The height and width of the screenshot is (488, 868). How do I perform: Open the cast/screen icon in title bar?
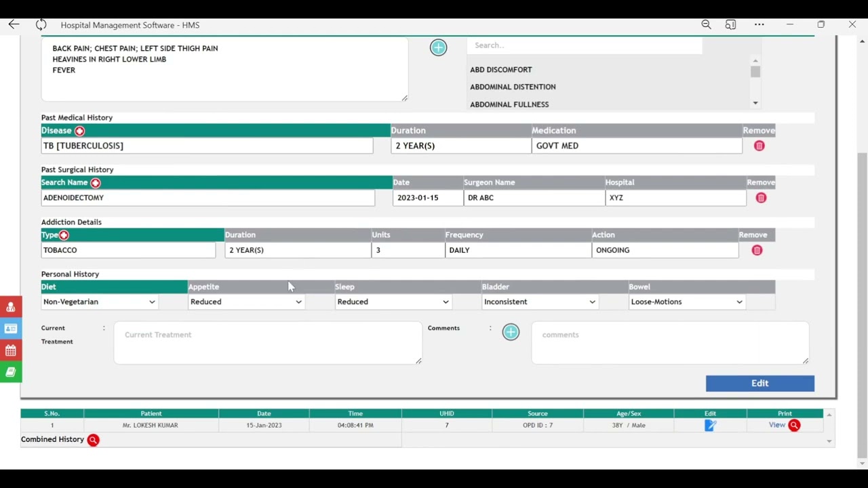tap(730, 24)
